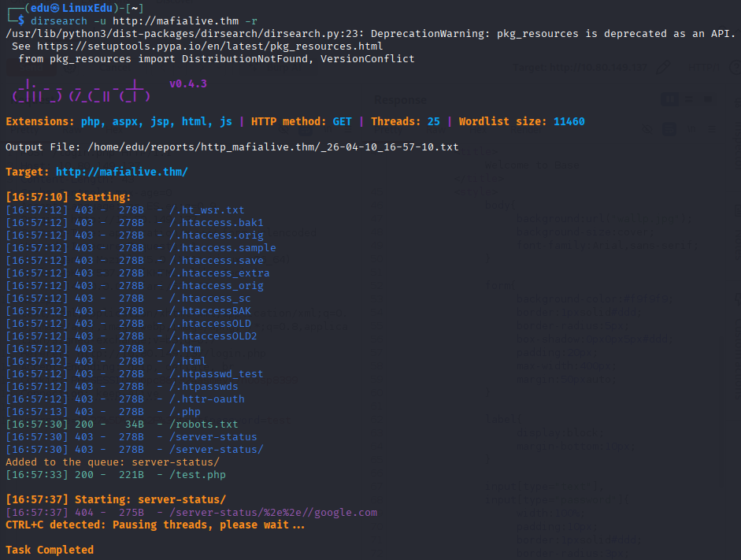Click the 34B size of robots.txt

134,425
